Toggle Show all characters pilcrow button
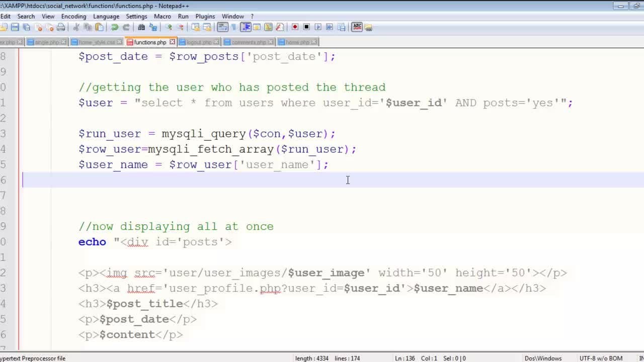This screenshot has height=362, width=644. click(x=233, y=27)
